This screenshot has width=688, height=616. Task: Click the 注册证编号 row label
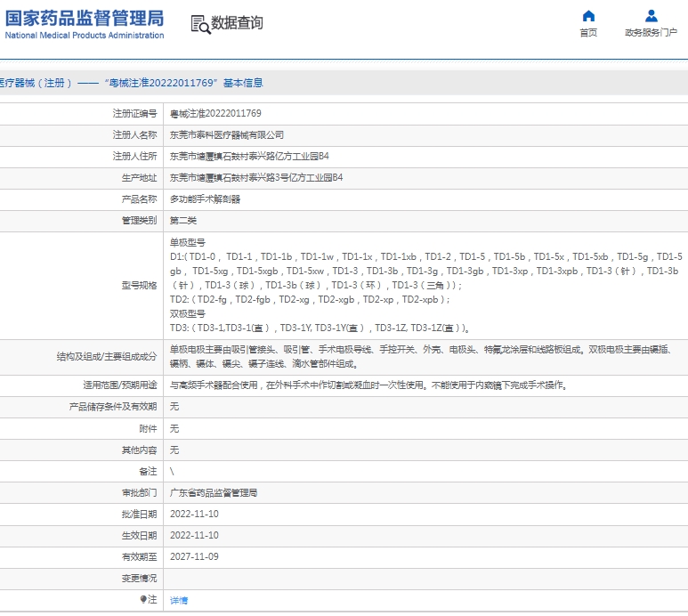pyautogui.click(x=134, y=114)
